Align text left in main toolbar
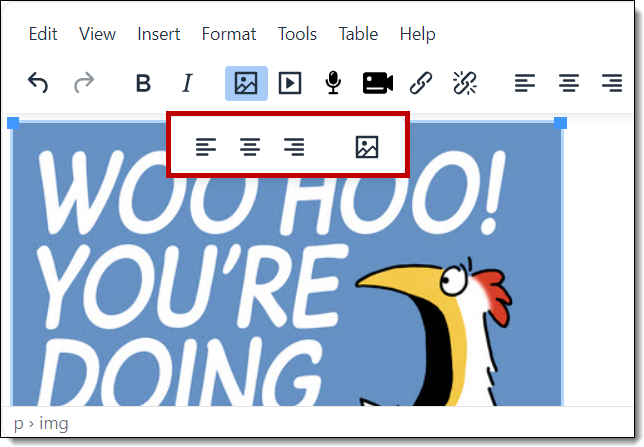This screenshot has height=447, width=644. point(525,83)
